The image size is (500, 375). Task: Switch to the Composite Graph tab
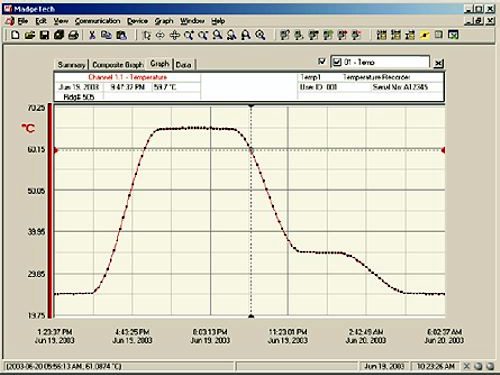118,64
